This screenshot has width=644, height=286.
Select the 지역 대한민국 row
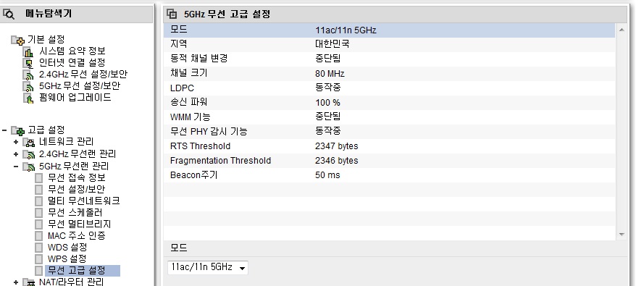pyautogui.click(x=389, y=44)
